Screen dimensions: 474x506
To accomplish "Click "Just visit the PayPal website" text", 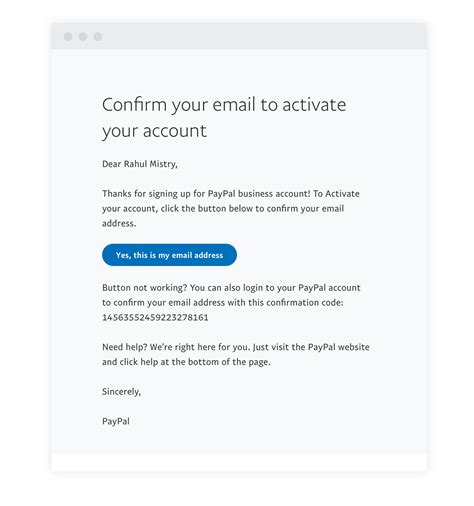I will tap(311, 347).
